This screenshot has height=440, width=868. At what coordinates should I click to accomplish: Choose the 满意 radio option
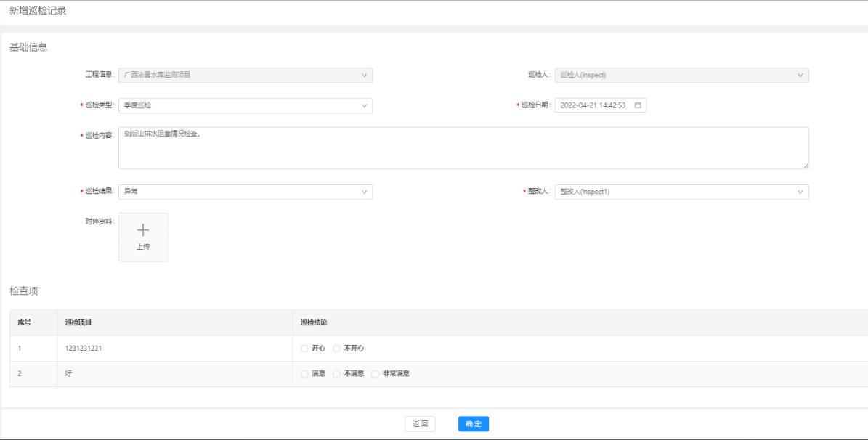click(x=305, y=374)
